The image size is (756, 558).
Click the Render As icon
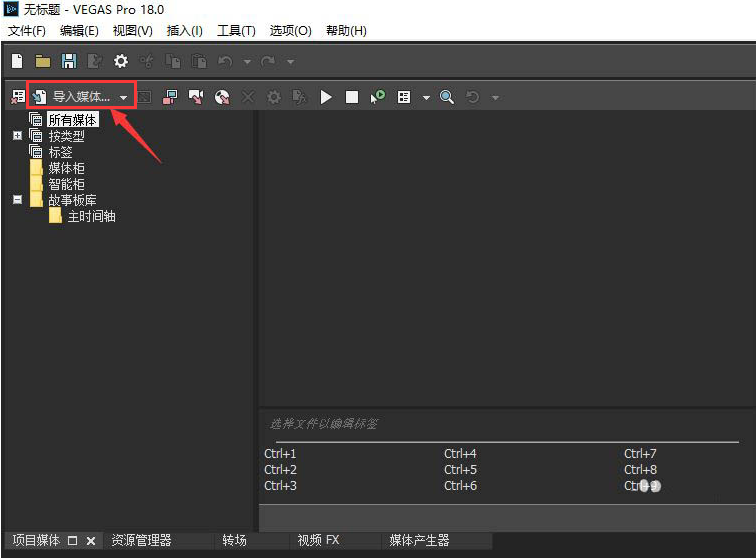coord(94,61)
